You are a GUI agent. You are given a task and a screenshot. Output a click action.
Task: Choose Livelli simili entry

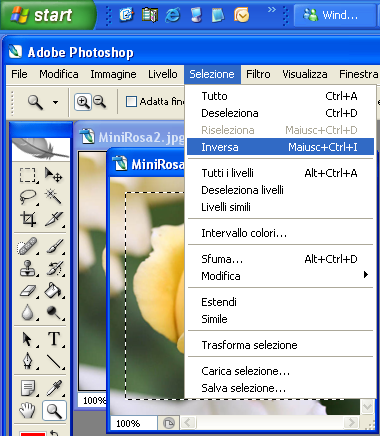(280, 207)
